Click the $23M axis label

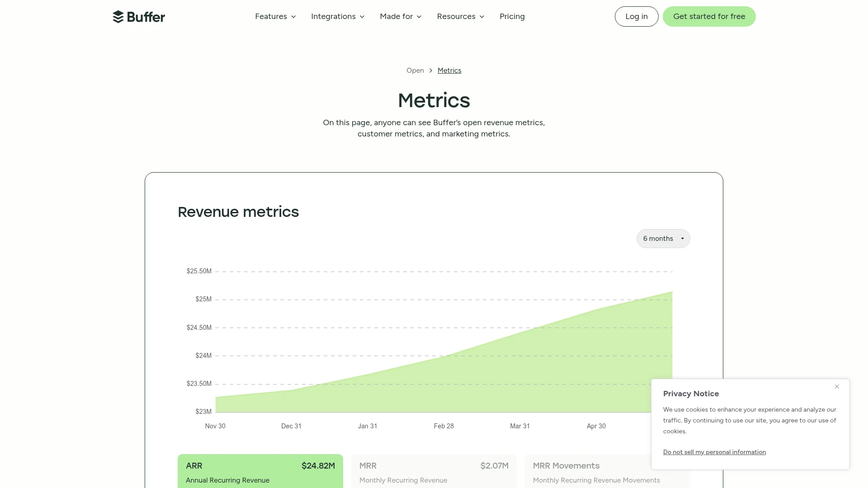(203, 412)
